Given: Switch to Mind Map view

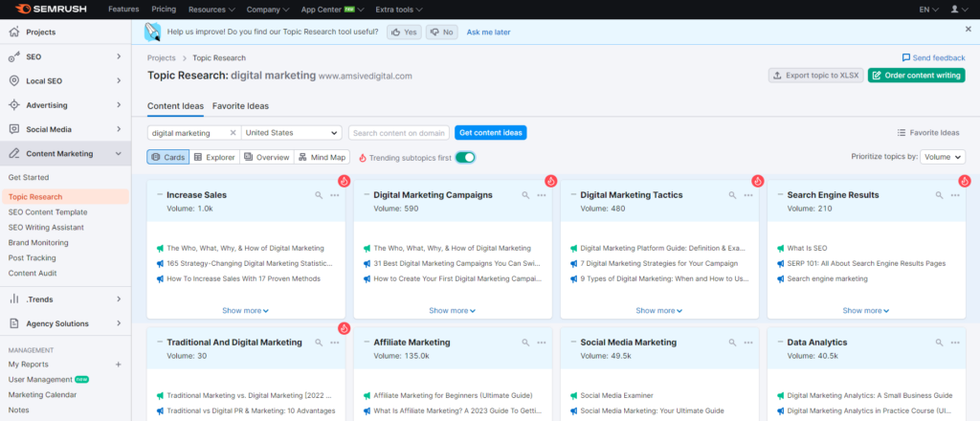Looking at the screenshot, I should click(x=322, y=157).
